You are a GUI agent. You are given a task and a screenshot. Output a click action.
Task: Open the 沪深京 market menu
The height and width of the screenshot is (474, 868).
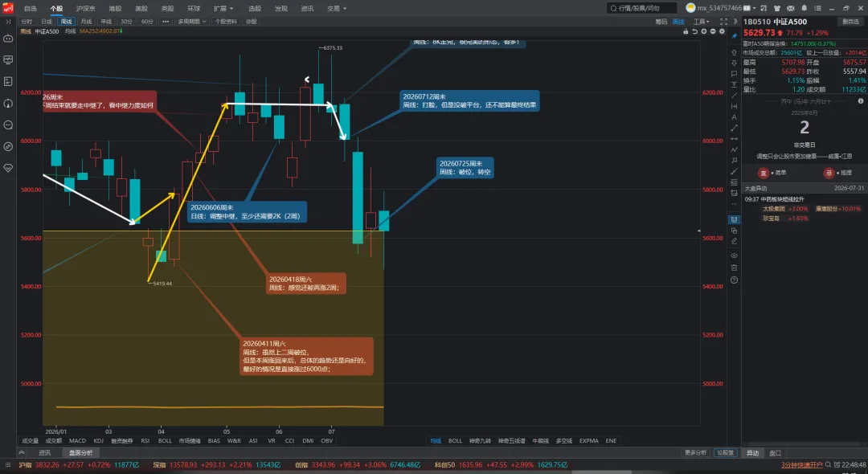pos(85,8)
